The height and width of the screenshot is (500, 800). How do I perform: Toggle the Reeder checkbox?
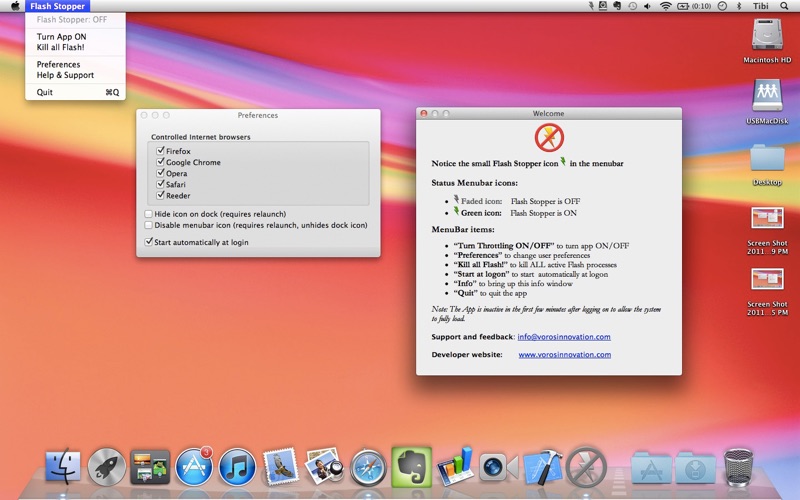pyautogui.click(x=160, y=195)
